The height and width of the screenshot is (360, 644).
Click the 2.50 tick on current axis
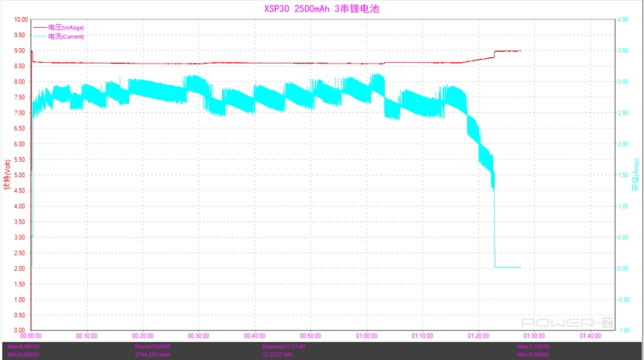pyautogui.click(x=623, y=113)
